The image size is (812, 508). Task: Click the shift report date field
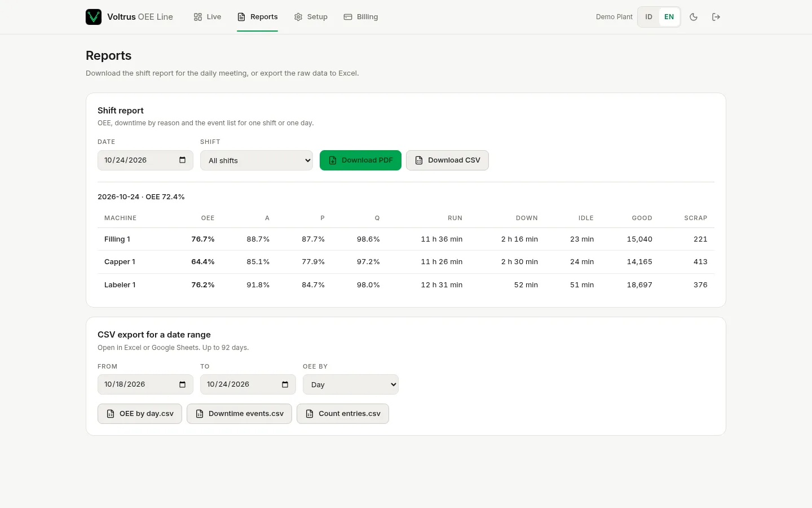(145, 160)
